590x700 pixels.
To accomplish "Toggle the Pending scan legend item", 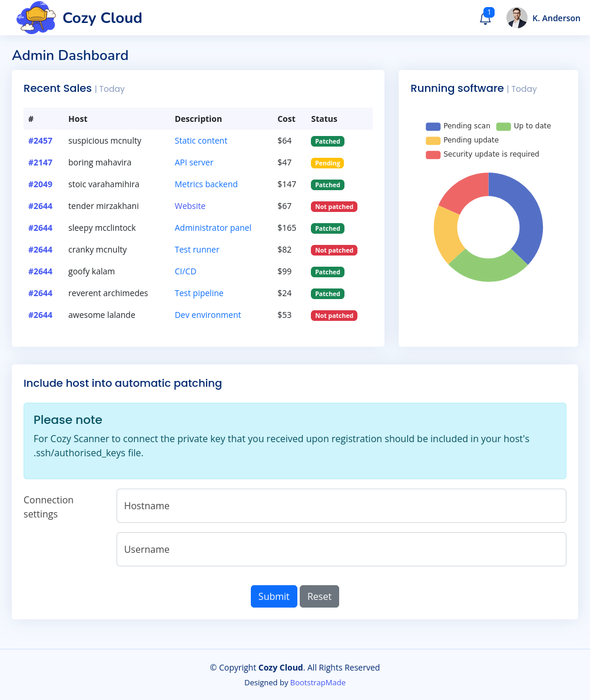I will coord(458,126).
